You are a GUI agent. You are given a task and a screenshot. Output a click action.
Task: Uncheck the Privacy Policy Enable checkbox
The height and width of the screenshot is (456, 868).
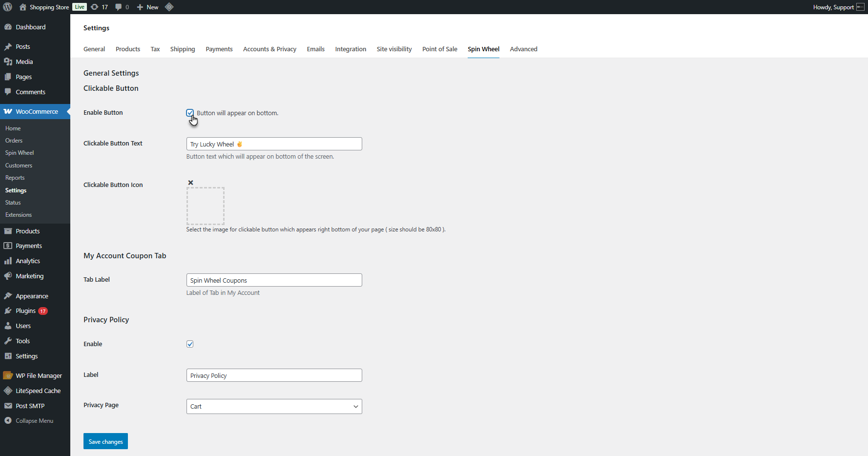190,344
